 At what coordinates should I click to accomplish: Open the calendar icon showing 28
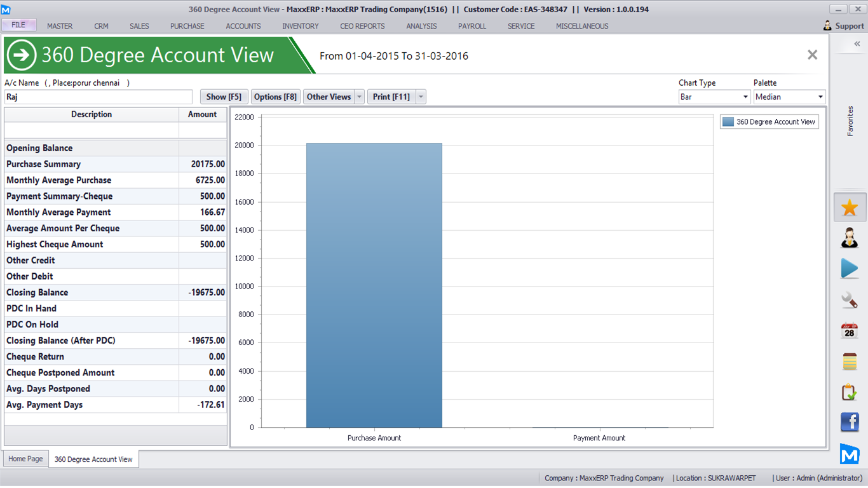click(850, 331)
